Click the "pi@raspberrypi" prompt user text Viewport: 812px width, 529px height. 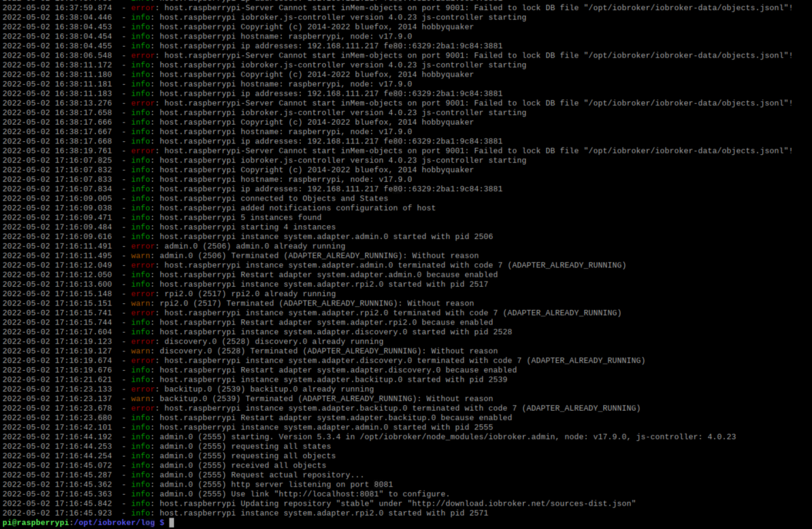[35, 523]
